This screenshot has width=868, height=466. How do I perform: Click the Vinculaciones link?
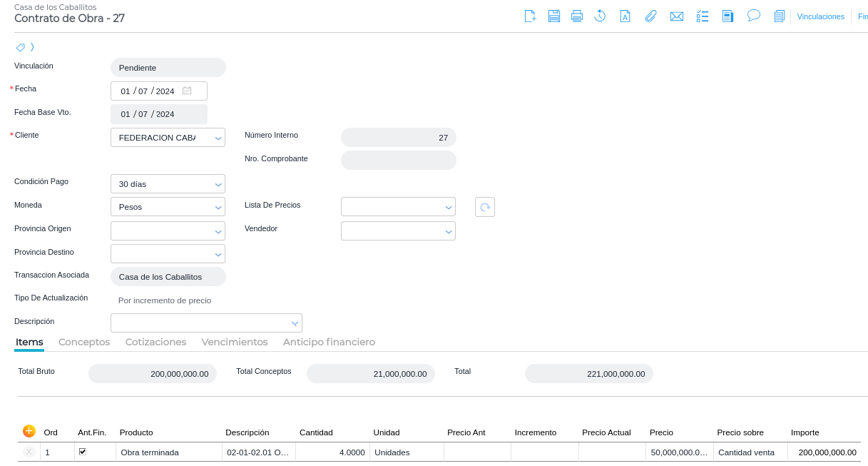click(820, 16)
